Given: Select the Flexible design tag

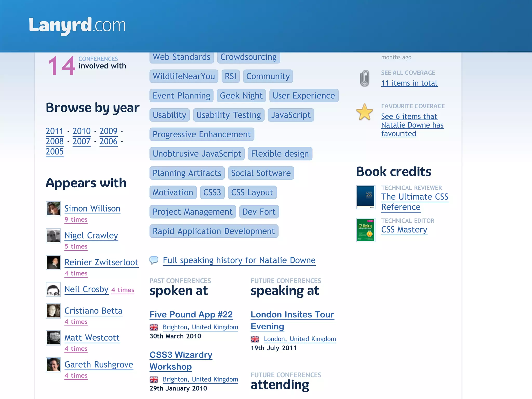Looking at the screenshot, I should 280,154.
